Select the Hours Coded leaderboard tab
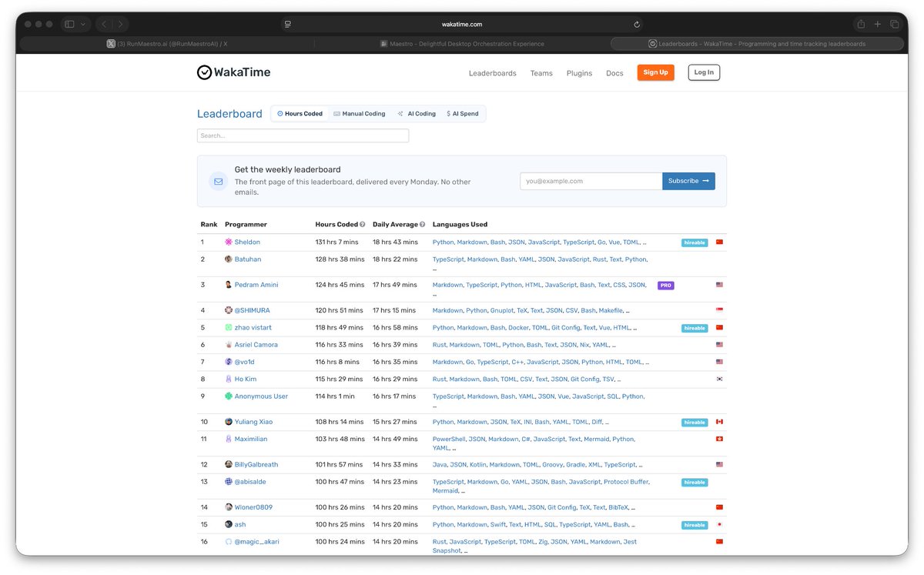The image size is (924, 575). pos(300,114)
